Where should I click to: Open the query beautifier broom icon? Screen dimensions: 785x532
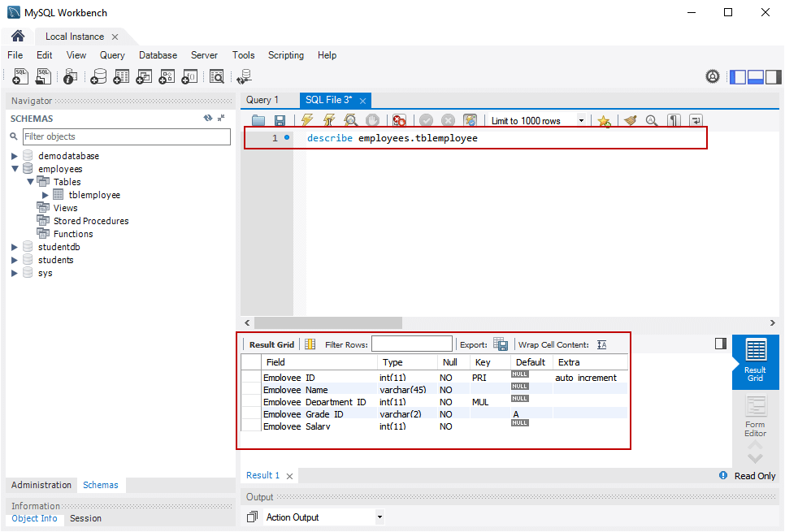point(631,119)
